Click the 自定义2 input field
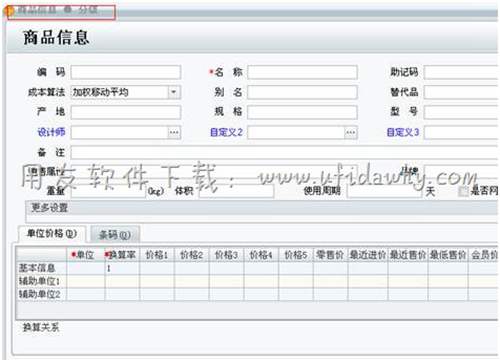The width and height of the screenshot is (500, 362). pos(296,132)
